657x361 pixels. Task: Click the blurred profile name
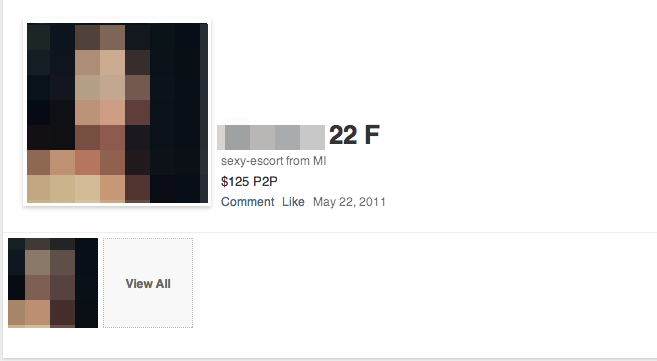[x=271, y=137]
